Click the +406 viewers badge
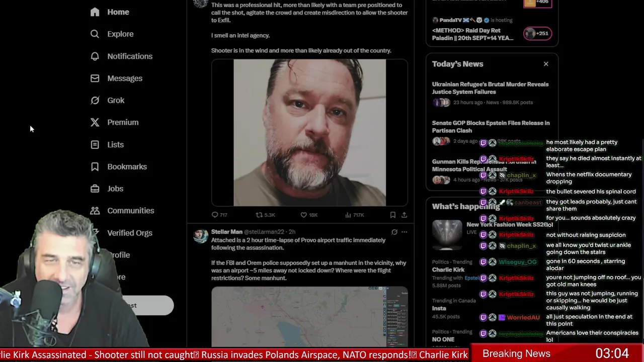Image resolution: width=644 pixels, height=362 pixels. [538, 2]
